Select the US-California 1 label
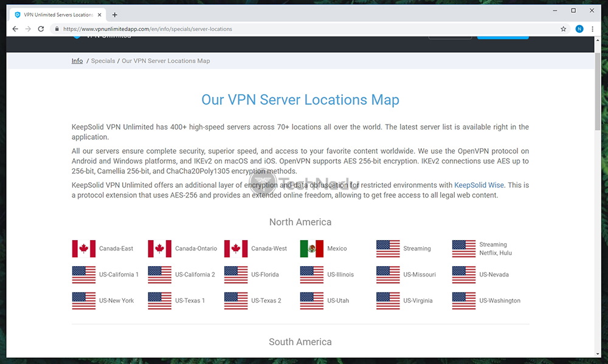This screenshot has width=608, height=364. (119, 275)
